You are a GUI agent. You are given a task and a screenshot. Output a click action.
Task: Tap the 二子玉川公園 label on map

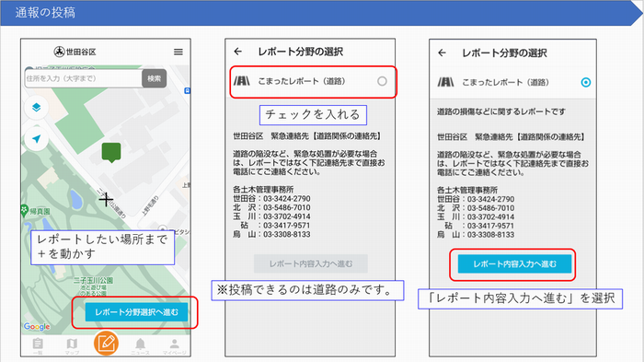click(93, 281)
